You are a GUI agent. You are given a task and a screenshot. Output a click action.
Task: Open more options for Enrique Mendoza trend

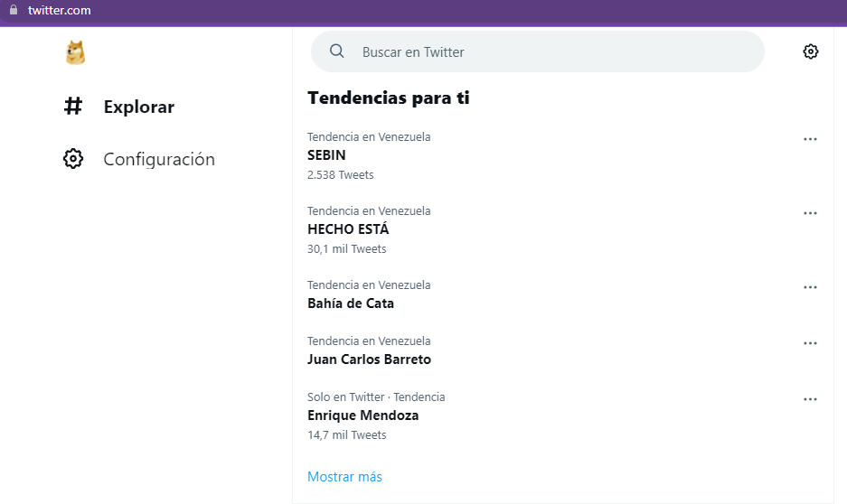coord(810,399)
